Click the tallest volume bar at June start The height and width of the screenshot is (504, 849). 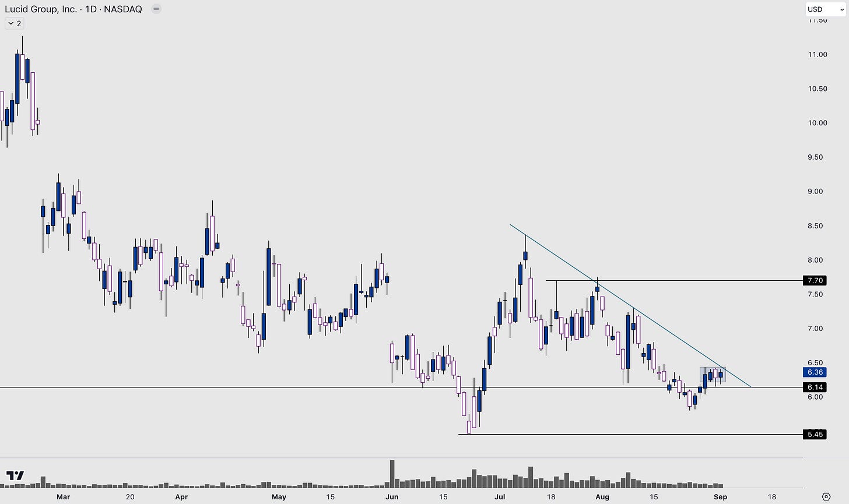392,474
